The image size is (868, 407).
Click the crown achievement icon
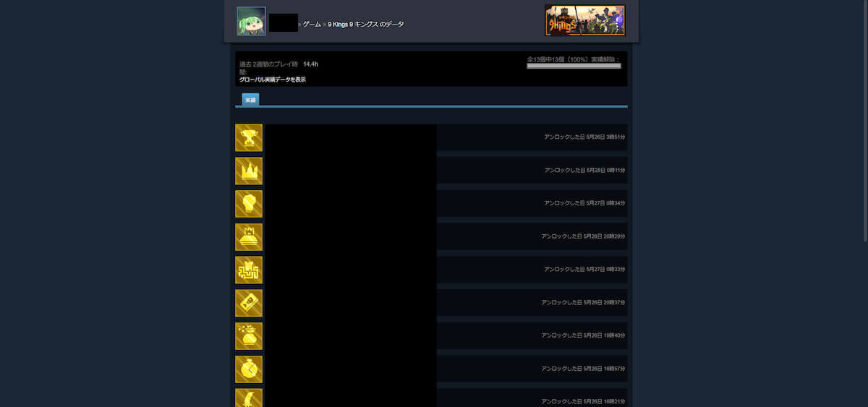coord(249,171)
